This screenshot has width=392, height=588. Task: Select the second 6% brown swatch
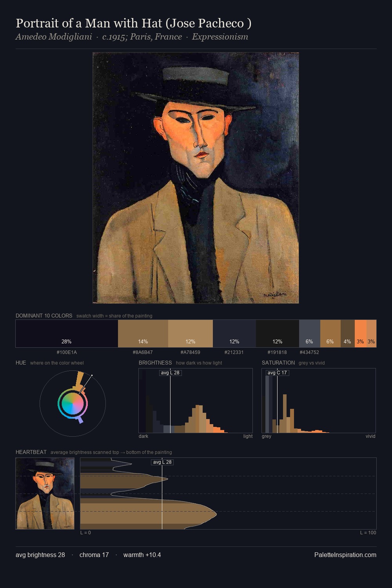330,334
